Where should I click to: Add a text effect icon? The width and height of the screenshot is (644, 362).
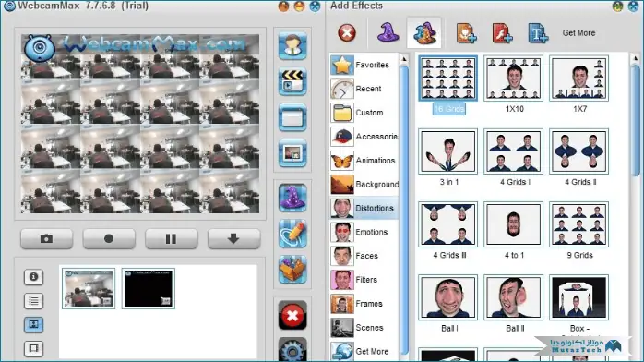tap(538, 33)
